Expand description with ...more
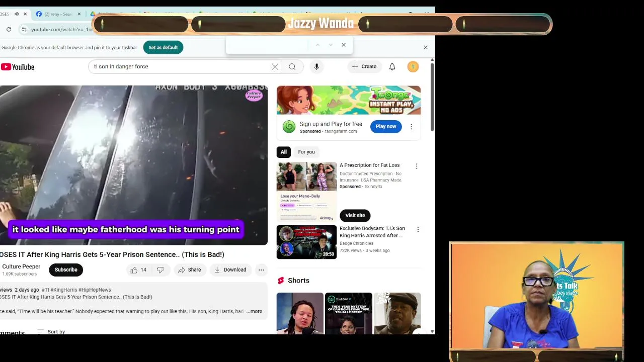This screenshot has height=362, width=644. click(254, 311)
